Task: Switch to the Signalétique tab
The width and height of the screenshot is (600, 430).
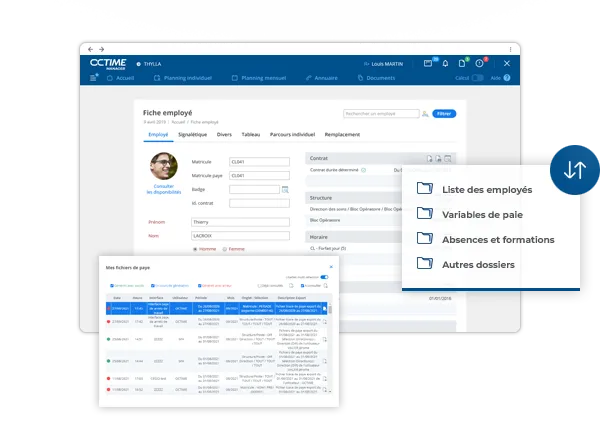Action: 191,134
